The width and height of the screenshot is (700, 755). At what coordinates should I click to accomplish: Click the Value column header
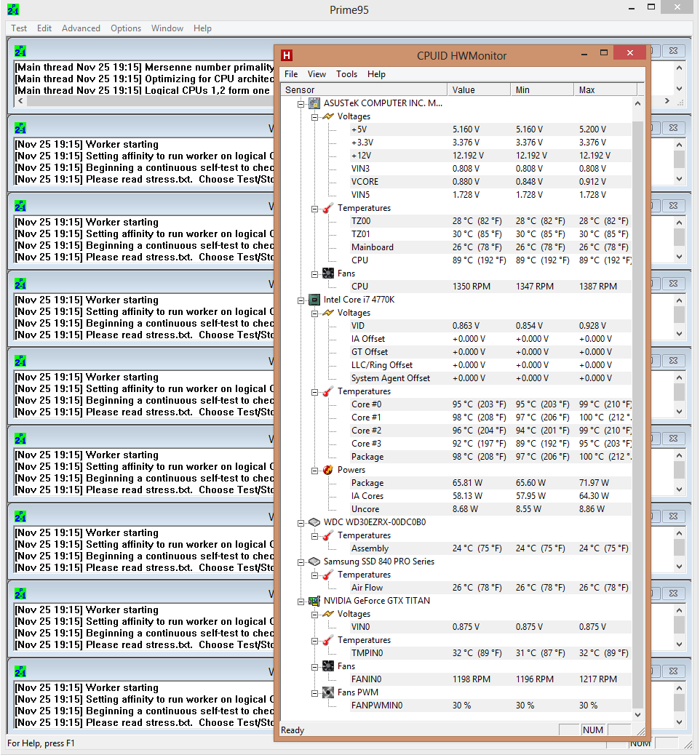point(478,89)
